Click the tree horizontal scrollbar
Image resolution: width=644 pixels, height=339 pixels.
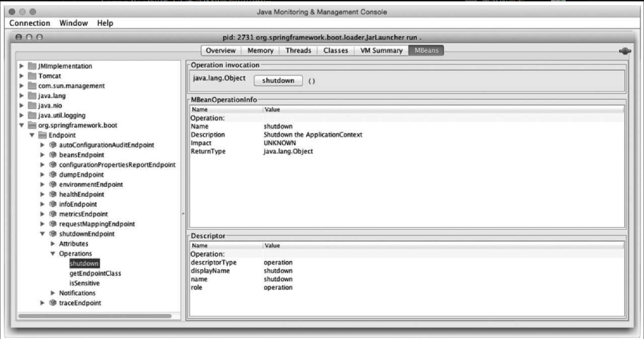click(x=95, y=316)
